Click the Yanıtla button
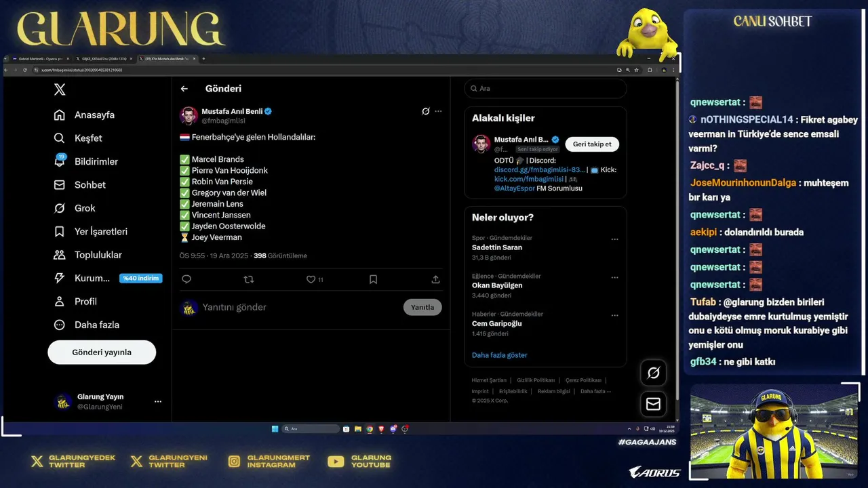Viewport: 868px width, 488px height. (422, 308)
